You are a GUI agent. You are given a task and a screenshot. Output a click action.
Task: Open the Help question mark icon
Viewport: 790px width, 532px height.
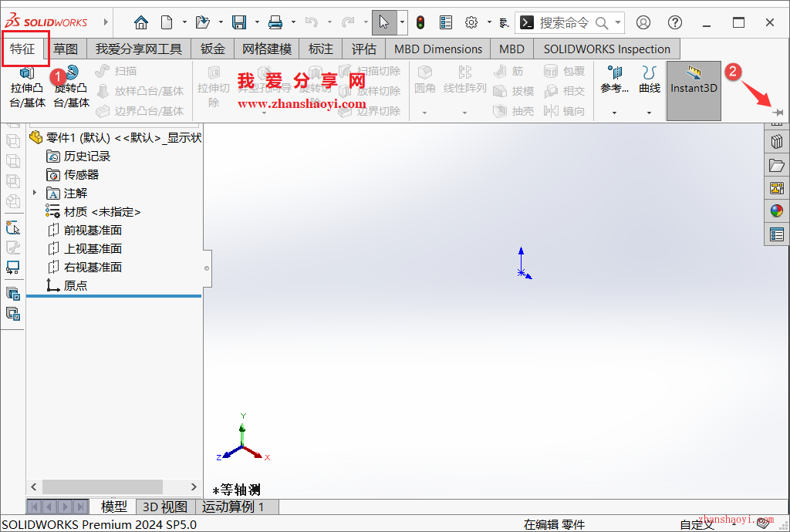(674, 22)
